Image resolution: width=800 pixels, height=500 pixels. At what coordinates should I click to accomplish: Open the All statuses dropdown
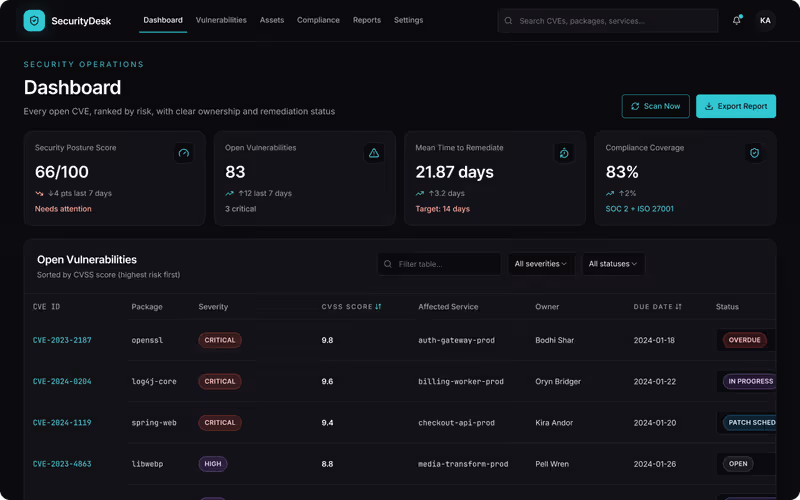[x=613, y=264]
